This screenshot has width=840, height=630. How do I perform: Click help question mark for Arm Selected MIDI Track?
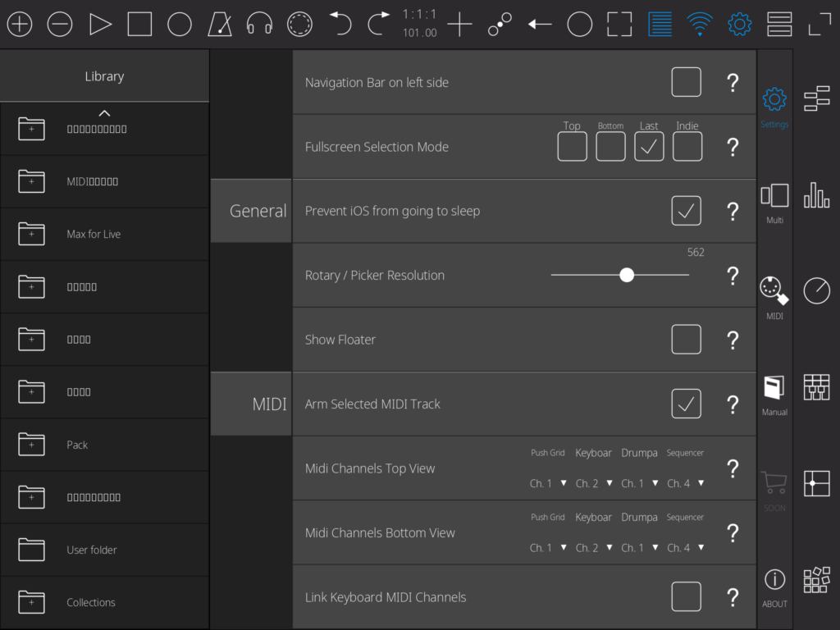[x=733, y=404]
